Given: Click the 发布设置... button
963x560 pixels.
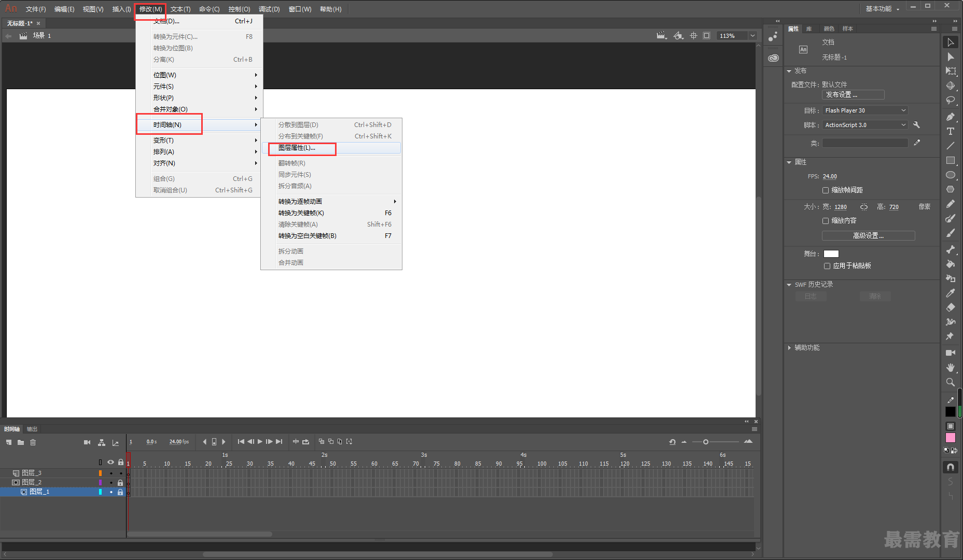Looking at the screenshot, I should coord(853,95).
